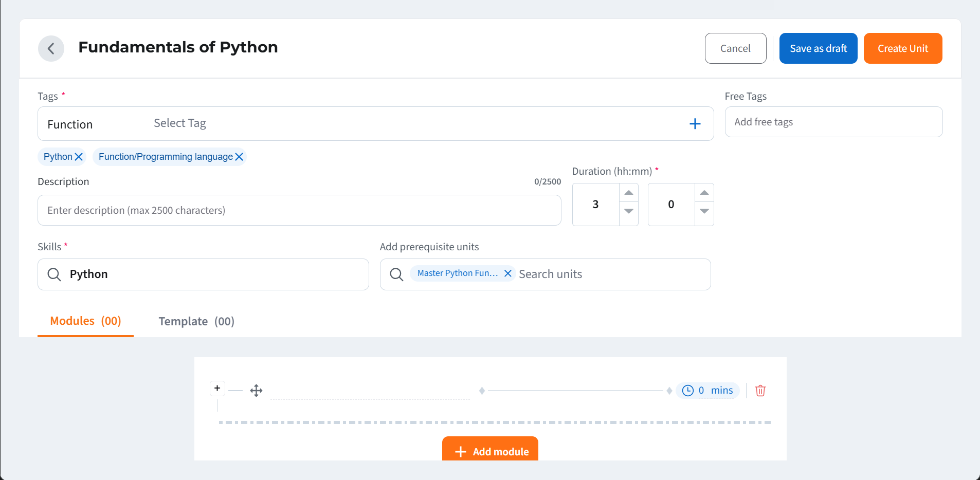The image size is (980, 480).
Task: Decrease the duration hours value
Action: (x=628, y=211)
